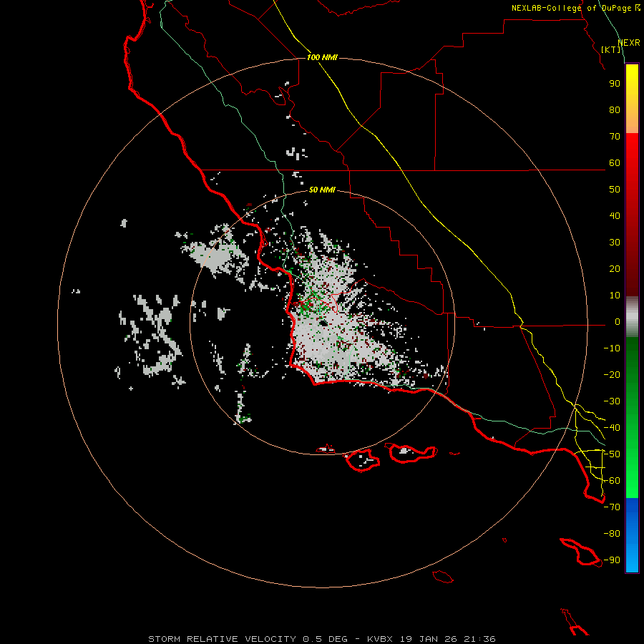
Task: Click the 50 NMI range ring label
Action: click(322, 190)
